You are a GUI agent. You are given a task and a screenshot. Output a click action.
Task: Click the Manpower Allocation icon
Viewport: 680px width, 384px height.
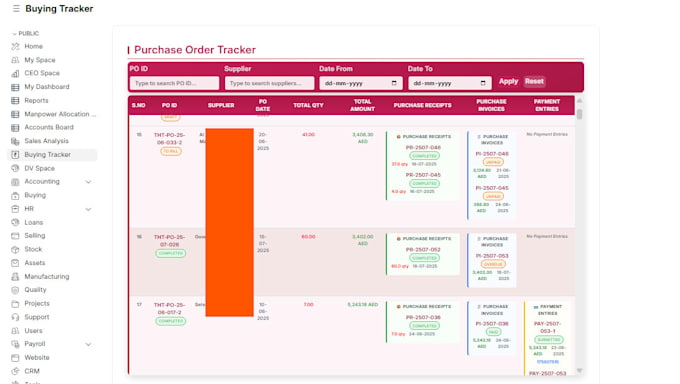pos(15,114)
